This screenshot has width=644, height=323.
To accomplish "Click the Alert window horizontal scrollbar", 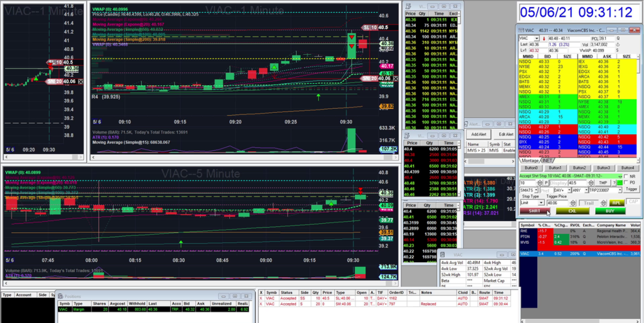I will coord(489,161).
